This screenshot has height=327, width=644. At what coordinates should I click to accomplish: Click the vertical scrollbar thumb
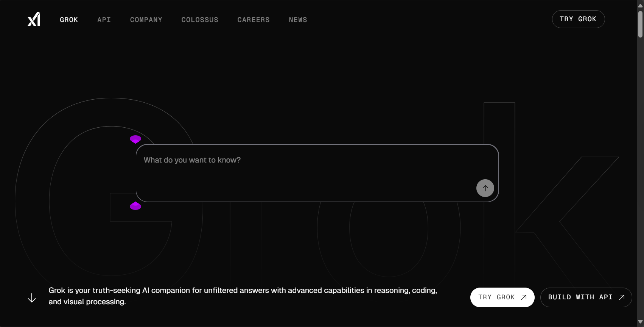click(640, 24)
